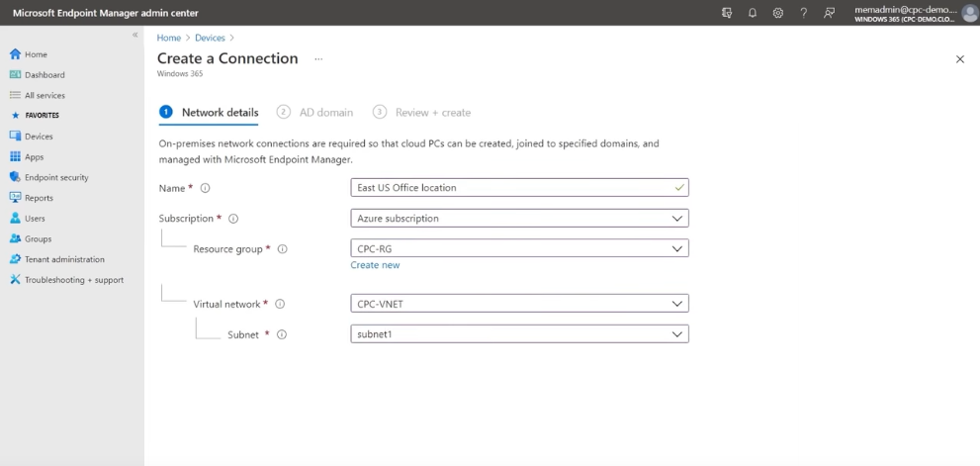
Task: Open the notifications bell
Action: click(753, 13)
